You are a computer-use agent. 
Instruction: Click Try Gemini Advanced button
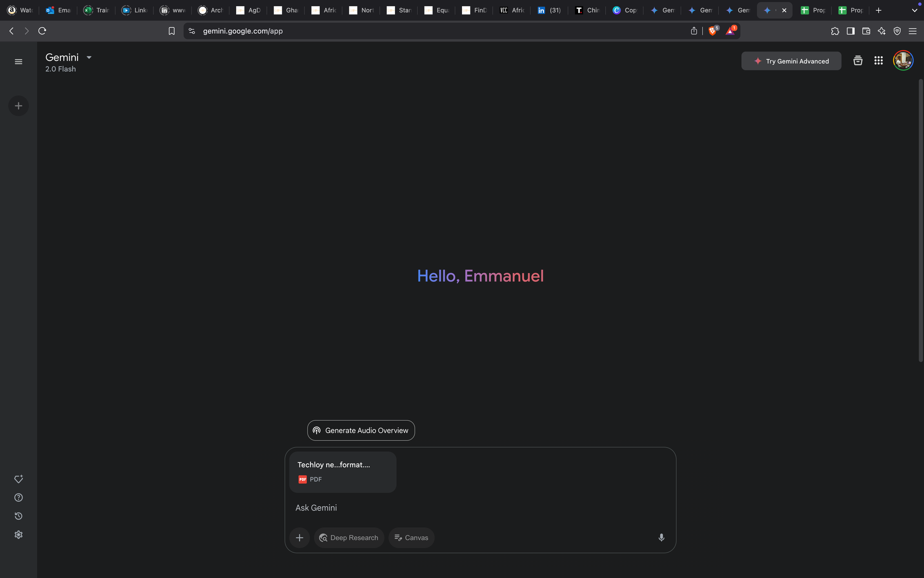791,61
